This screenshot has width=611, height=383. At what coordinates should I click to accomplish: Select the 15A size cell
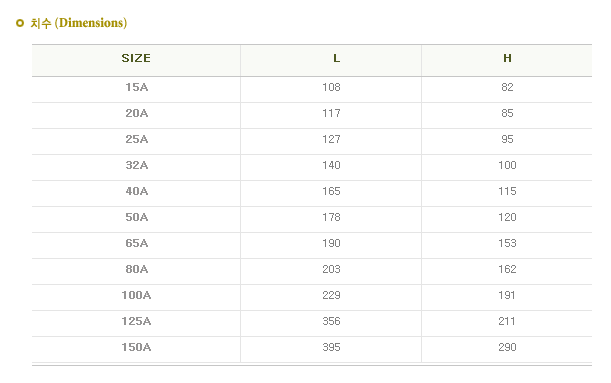pyautogui.click(x=136, y=87)
